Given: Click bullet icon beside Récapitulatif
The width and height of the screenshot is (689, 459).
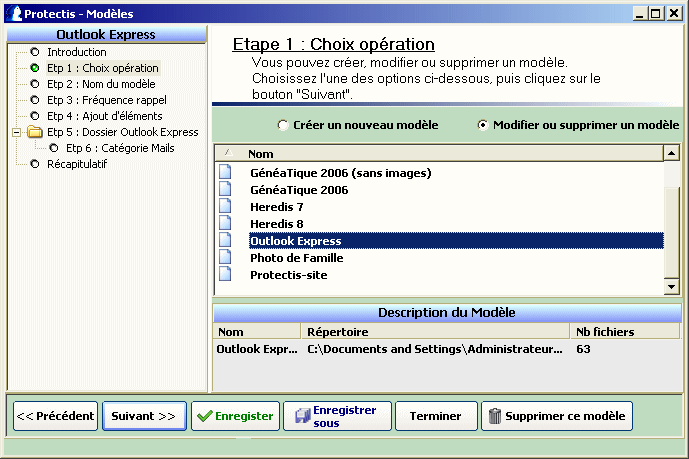Looking at the screenshot, I should point(35,164).
